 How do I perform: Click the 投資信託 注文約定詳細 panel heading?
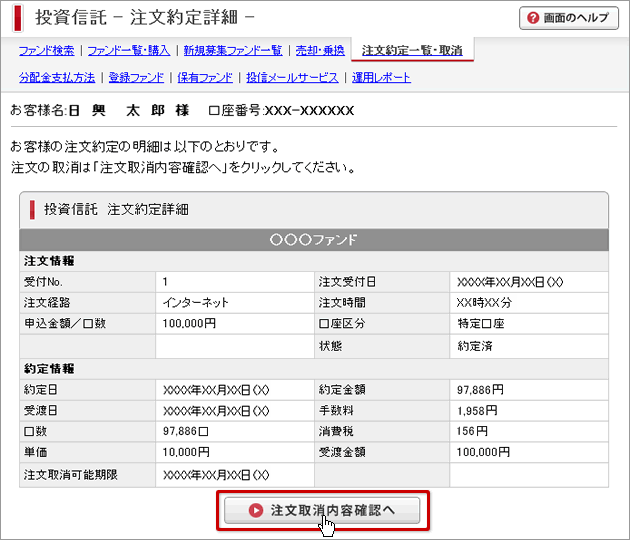tap(116, 210)
